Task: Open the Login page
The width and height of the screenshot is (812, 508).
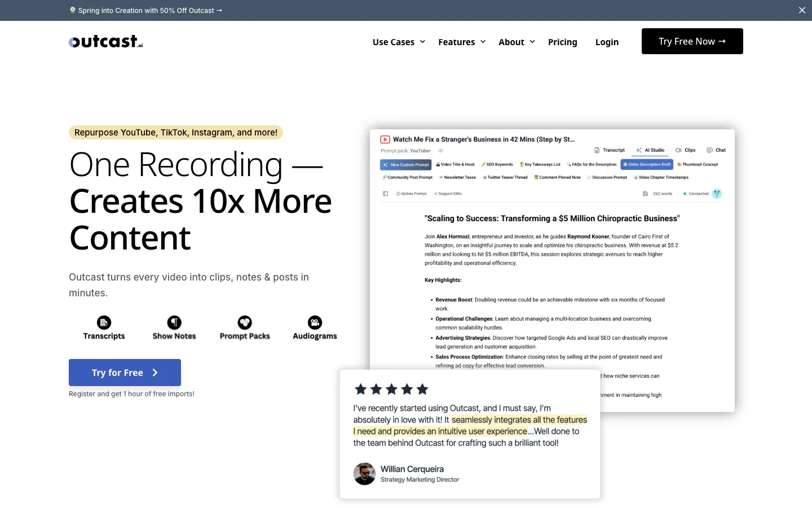Action: point(607,42)
